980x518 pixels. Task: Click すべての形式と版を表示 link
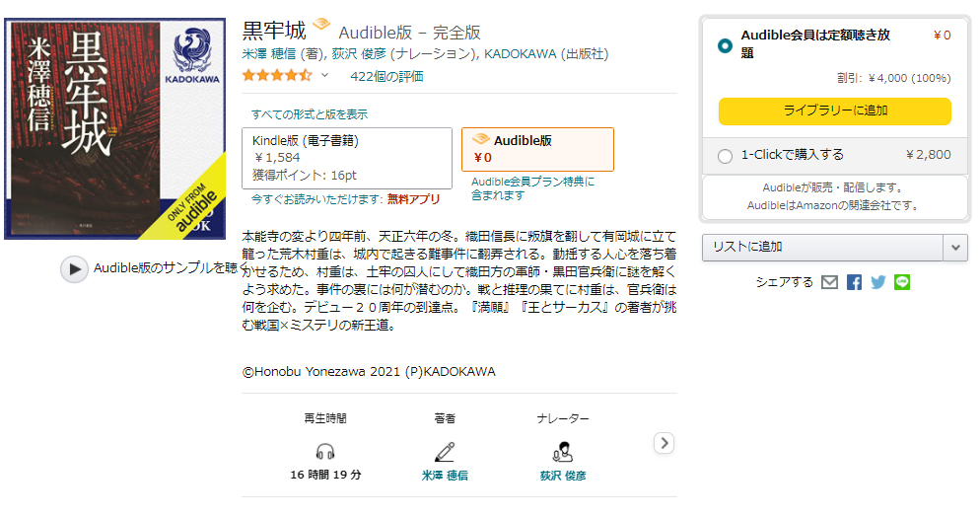(310, 114)
